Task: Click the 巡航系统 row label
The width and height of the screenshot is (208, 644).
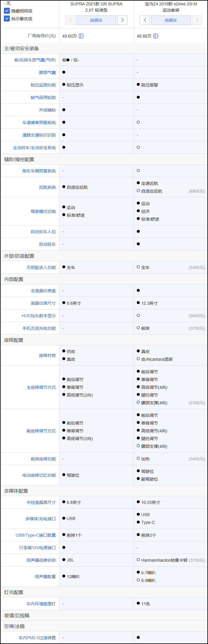Action: click(47, 187)
